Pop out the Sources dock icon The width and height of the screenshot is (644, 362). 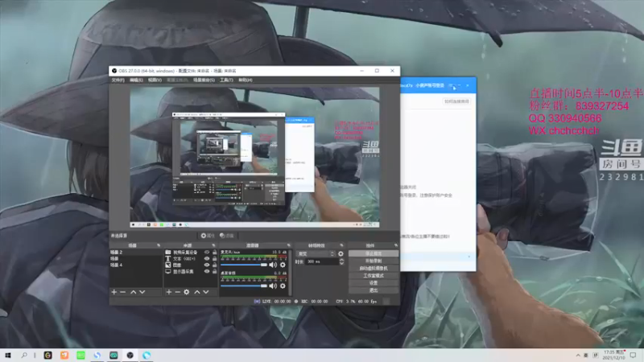[x=213, y=245]
